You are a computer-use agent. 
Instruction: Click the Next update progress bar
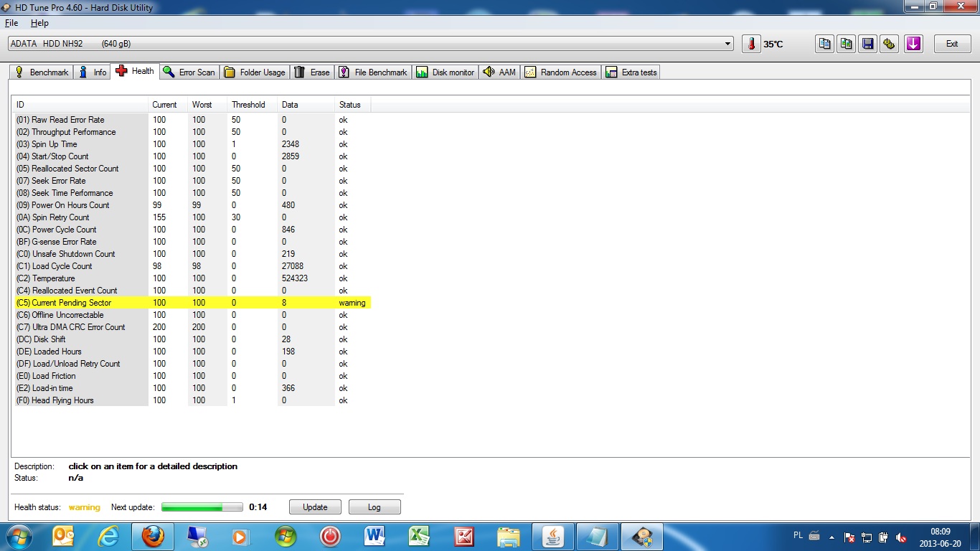pos(202,507)
